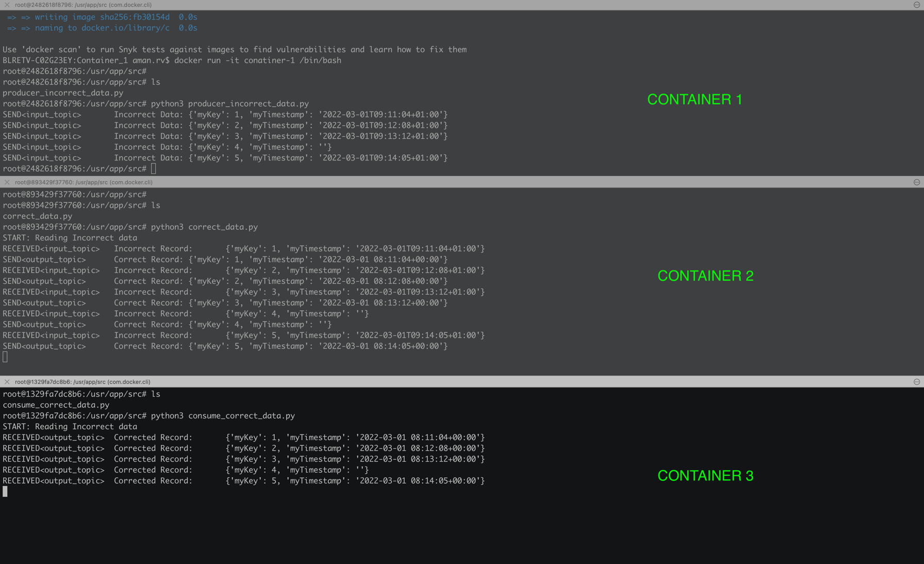This screenshot has height=564, width=924.
Task: Click SEND<input_topic> line with myKey 4
Action: coord(167,147)
